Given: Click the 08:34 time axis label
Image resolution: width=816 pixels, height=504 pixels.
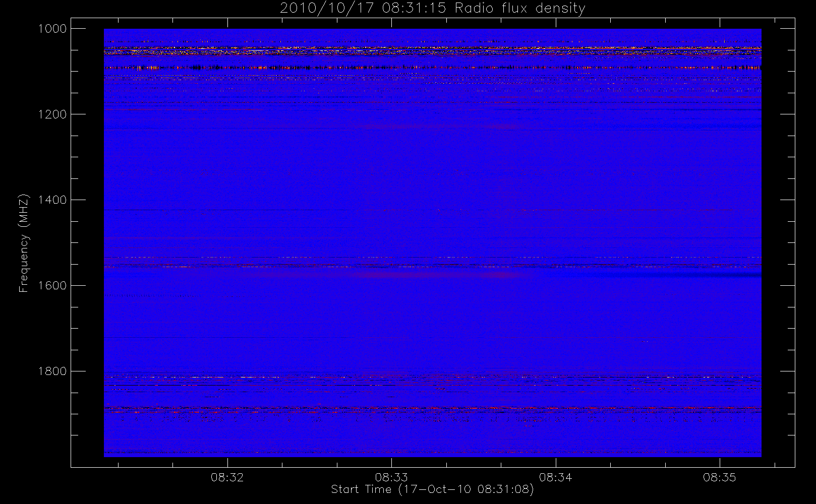Looking at the screenshot, I should (556, 477).
